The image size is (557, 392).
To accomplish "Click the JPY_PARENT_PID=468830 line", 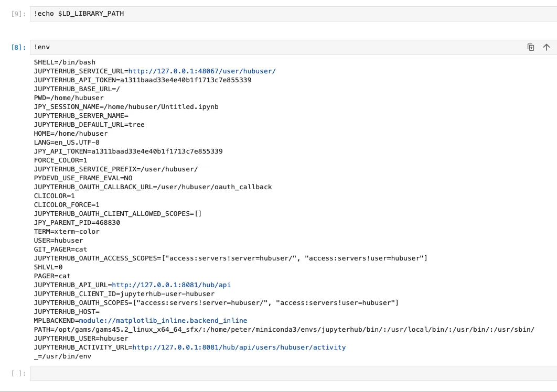I will tap(77, 223).
